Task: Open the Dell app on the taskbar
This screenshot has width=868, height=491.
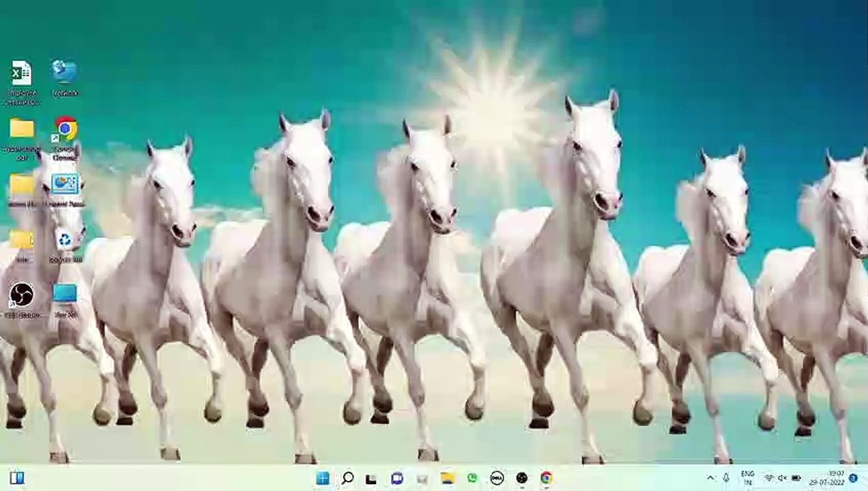Action: point(497,478)
